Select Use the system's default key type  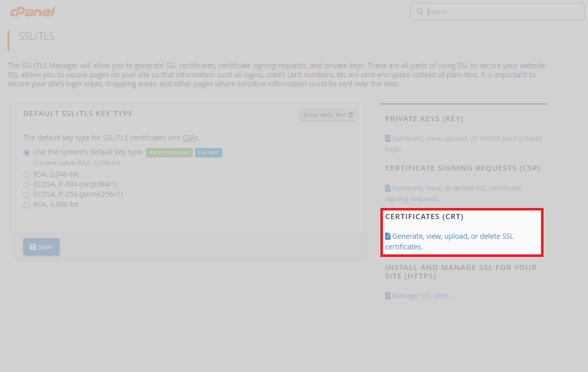coord(27,152)
